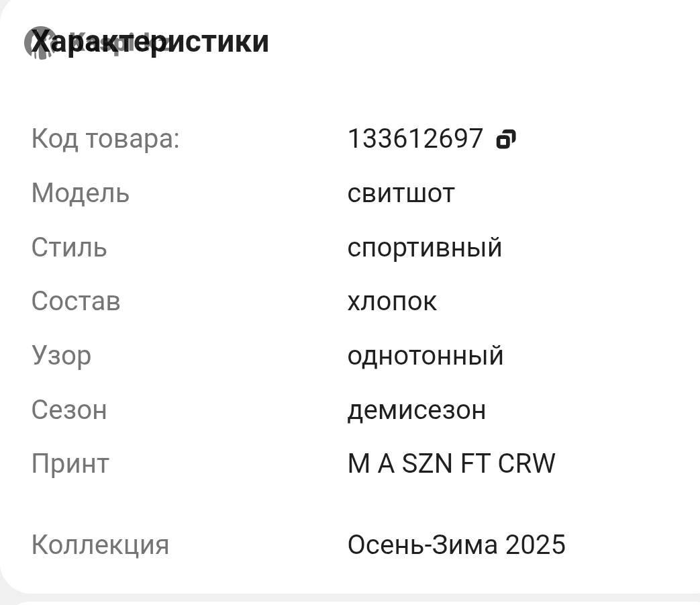This screenshot has width=700, height=605.
Task: Tap the Осень-Зима 2025 collection value
Action: point(456,544)
